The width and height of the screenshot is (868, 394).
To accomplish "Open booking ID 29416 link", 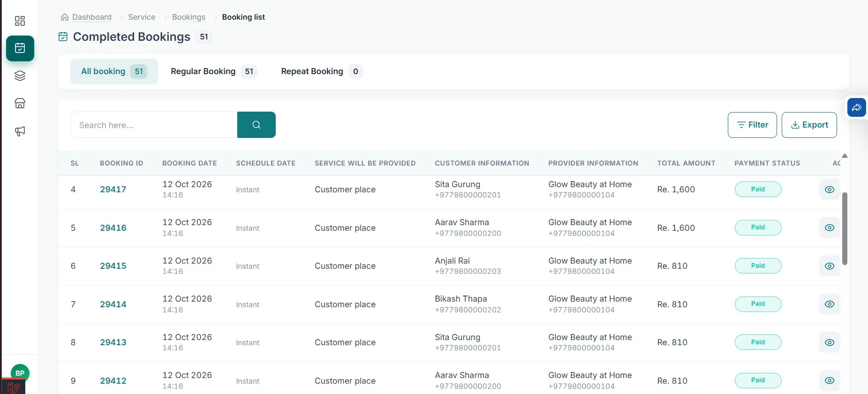I will [113, 228].
